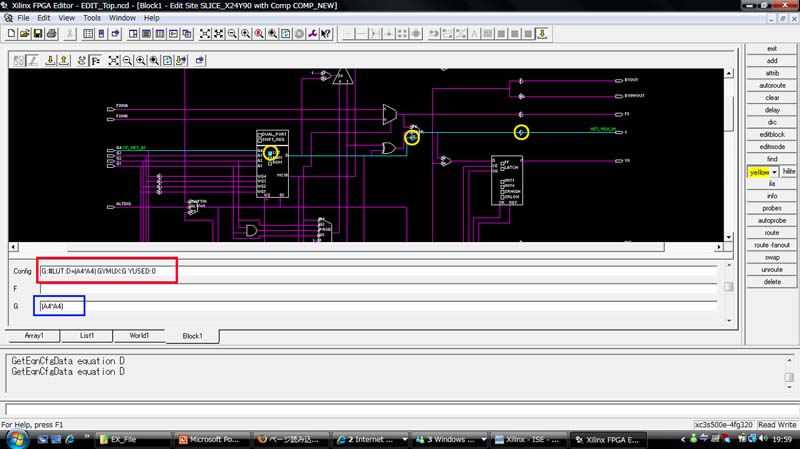Click the purple wrench tool icon
800x449 pixels.
pos(312,34)
